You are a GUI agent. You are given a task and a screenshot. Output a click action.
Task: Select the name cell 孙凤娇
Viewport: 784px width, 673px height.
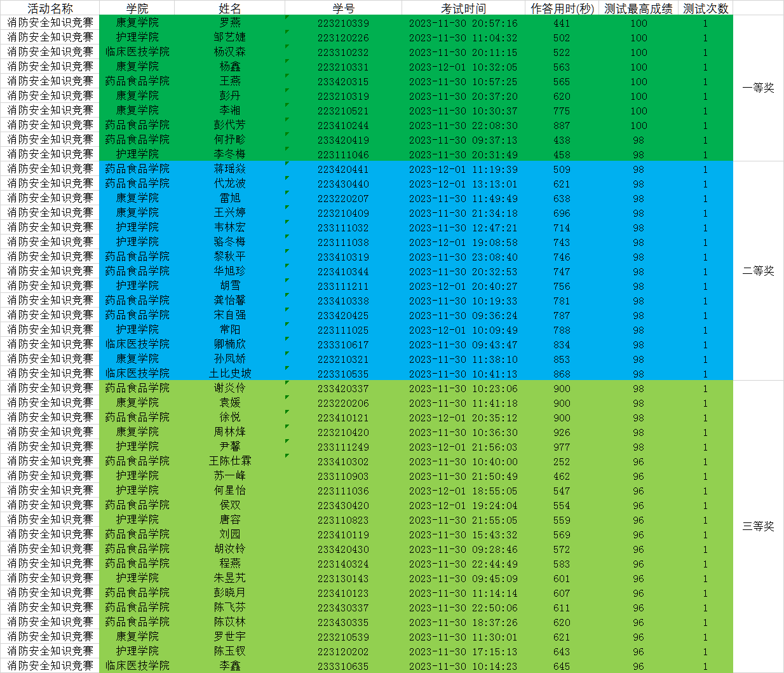229,359
